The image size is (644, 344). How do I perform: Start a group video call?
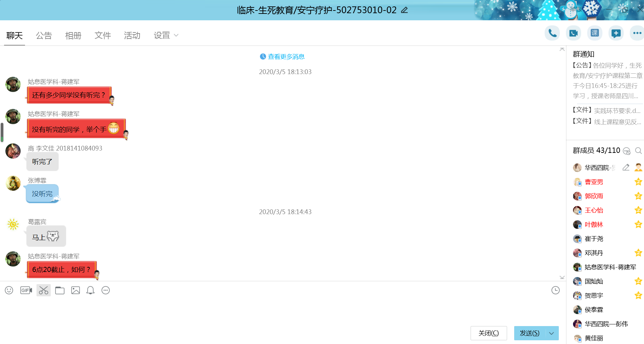573,33
